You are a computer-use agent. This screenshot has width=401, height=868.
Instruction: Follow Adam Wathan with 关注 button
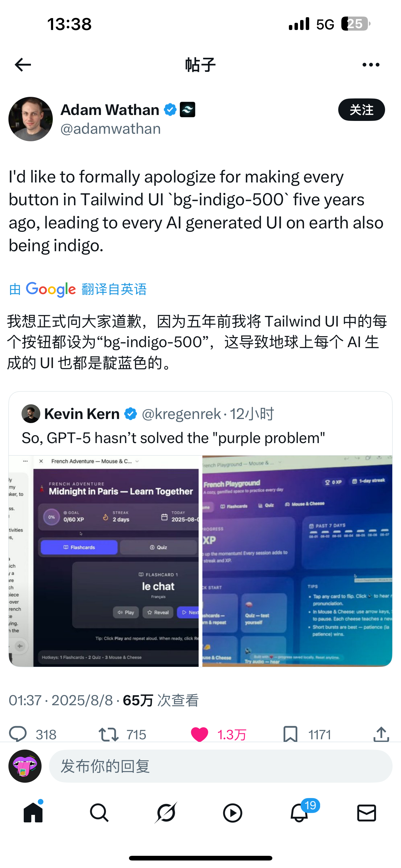click(x=361, y=109)
